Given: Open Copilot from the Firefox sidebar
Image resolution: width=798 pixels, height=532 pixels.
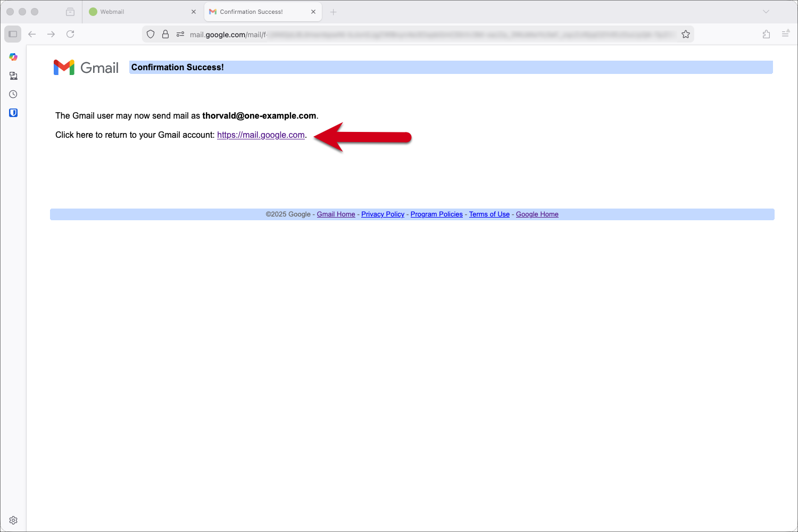Looking at the screenshot, I should tap(13, 57).
